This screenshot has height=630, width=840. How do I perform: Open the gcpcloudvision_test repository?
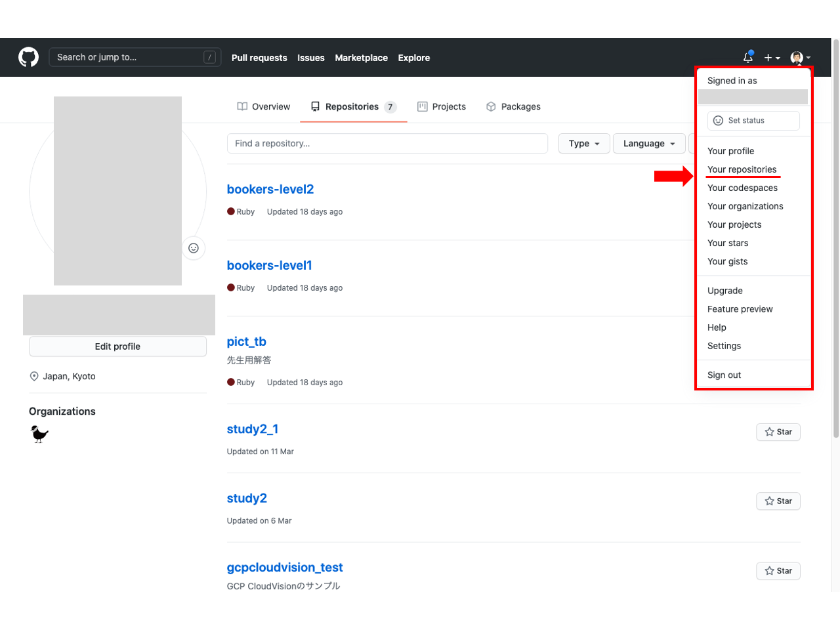pyautogui.click(x=285, y=567)
